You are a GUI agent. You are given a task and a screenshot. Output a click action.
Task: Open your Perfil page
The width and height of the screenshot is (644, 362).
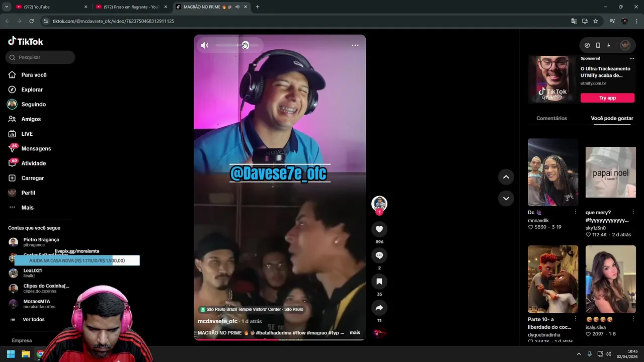click(28, 193)
